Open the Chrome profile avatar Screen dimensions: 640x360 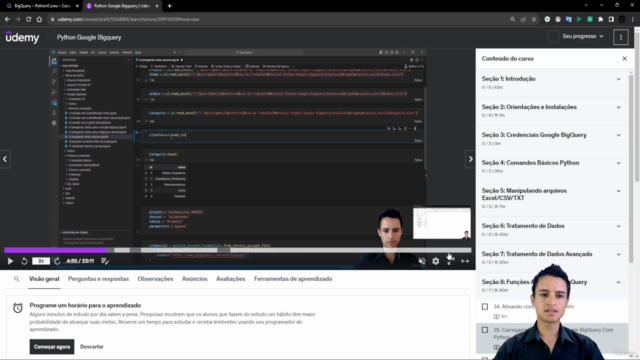click(x=622, y=19)
